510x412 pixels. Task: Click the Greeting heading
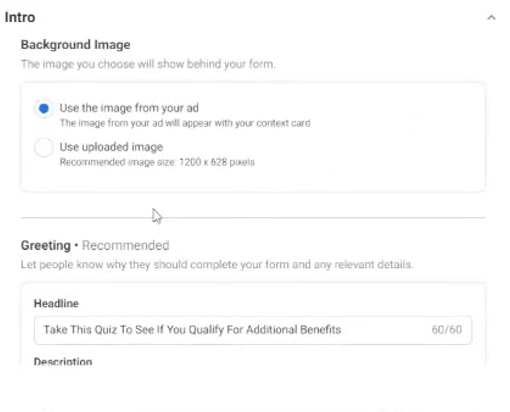pos(46,246)
